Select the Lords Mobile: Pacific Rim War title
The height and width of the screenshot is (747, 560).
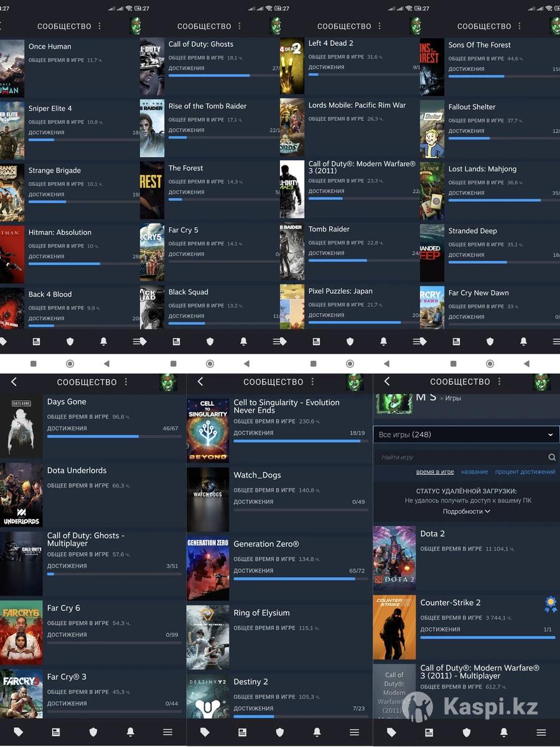coord(357,105)
